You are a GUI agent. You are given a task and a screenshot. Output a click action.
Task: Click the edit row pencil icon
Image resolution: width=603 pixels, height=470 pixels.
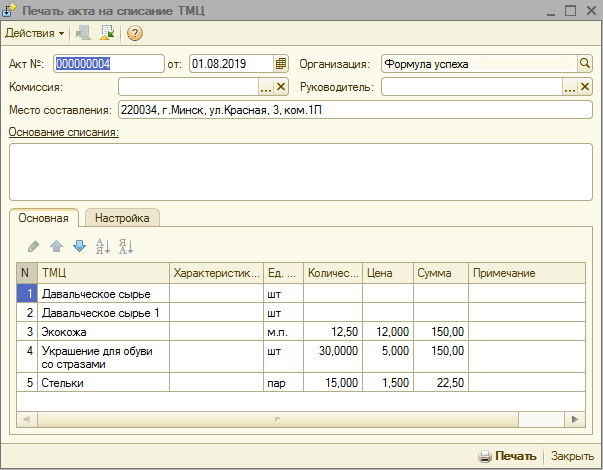click(x=34, y=246)
